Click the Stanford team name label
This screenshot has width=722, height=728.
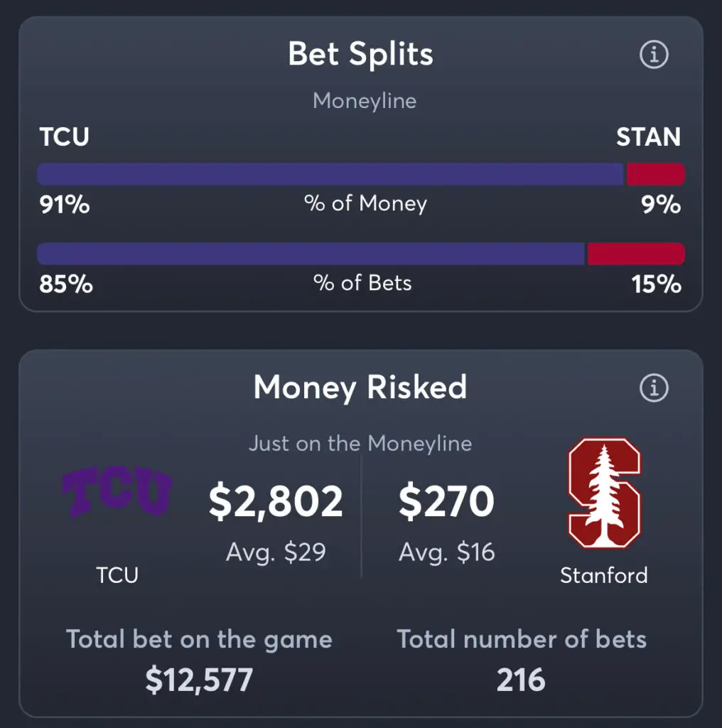point(603,575)
